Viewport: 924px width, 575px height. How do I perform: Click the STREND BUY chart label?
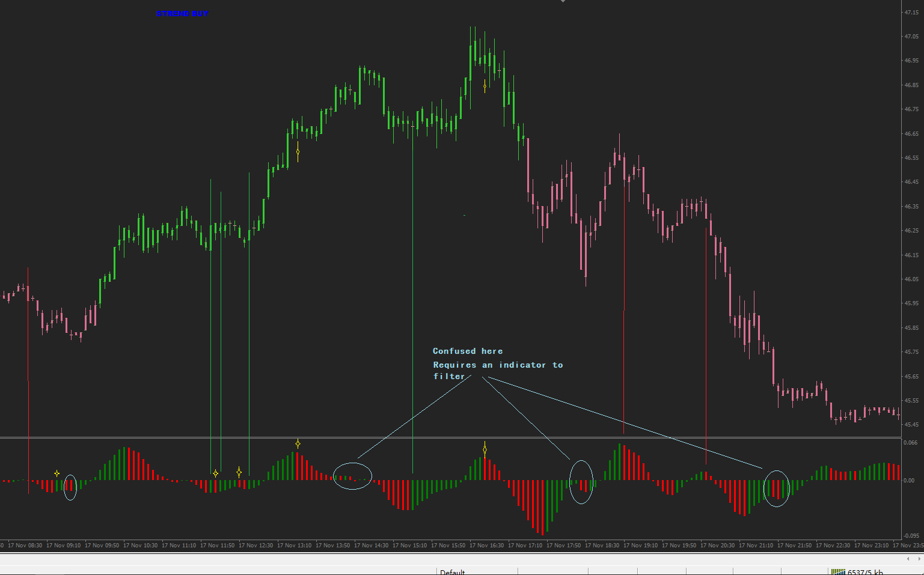[x=182, y=14]
